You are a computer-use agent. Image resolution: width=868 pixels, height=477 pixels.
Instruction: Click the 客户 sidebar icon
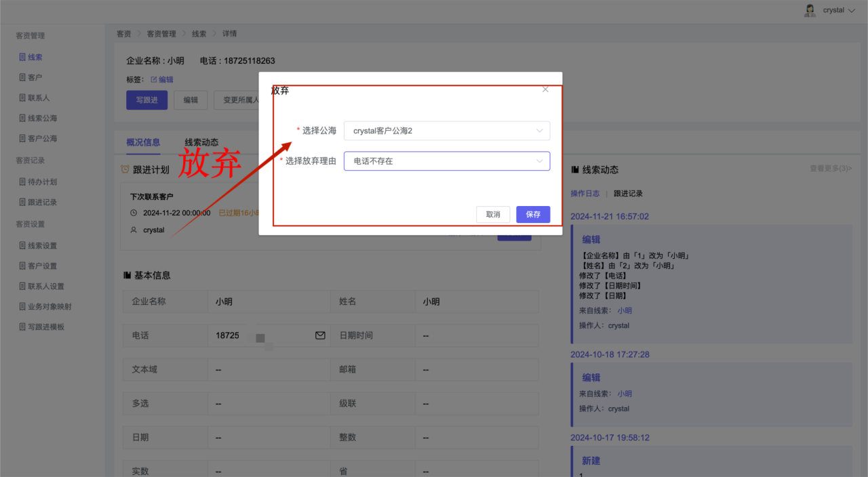pos(22,78)
